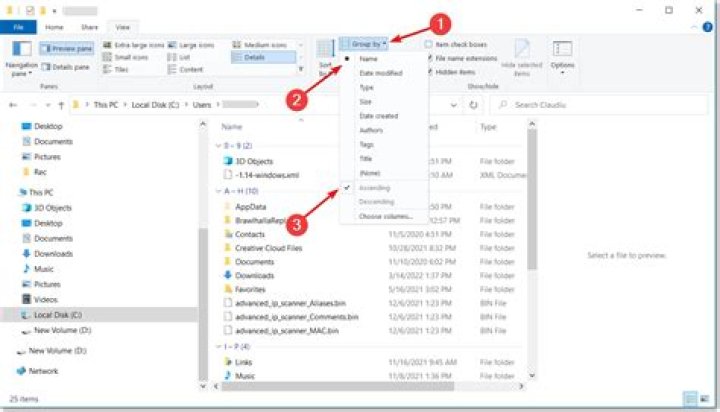Click the Options icon in ribbon
The width and height of the screenshot is (720, 412).
(x=562, y=50)
